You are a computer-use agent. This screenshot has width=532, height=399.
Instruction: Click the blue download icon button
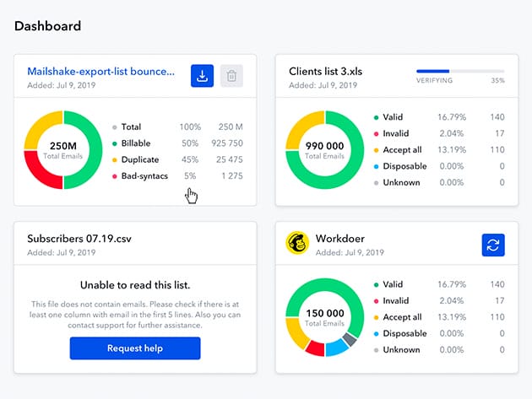click(x=202, y=76)
